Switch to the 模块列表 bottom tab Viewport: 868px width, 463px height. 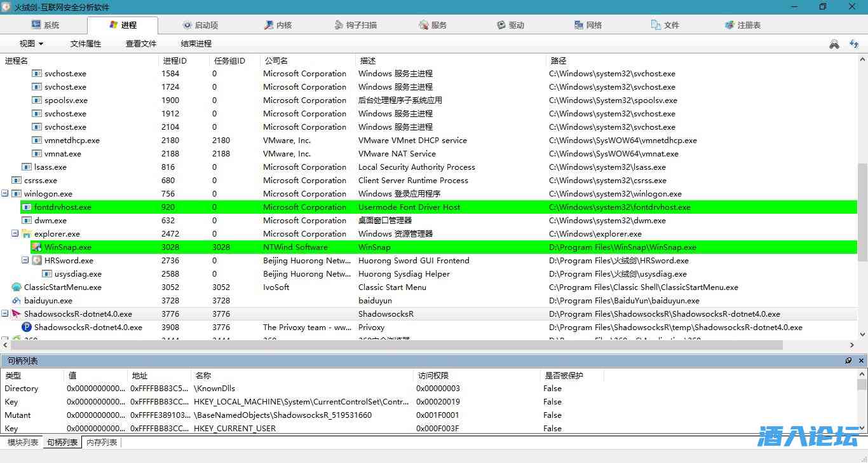[x=22, y=443]
